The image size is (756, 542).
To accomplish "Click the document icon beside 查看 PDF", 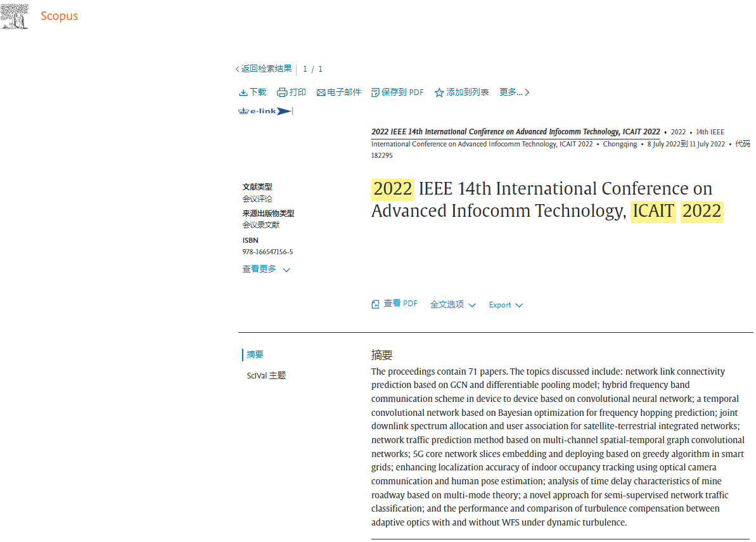I will pos(375,304).
